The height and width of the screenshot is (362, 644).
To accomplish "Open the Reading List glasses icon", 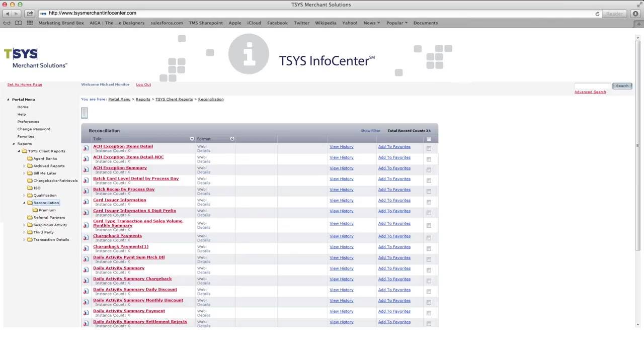I will pyautogui.click(x=7, y=23).
